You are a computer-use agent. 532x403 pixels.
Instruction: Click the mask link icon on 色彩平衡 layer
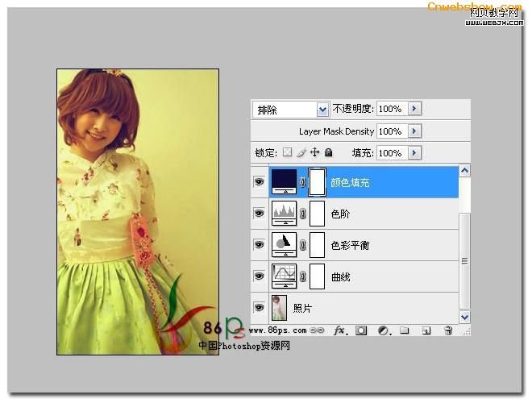302,245
